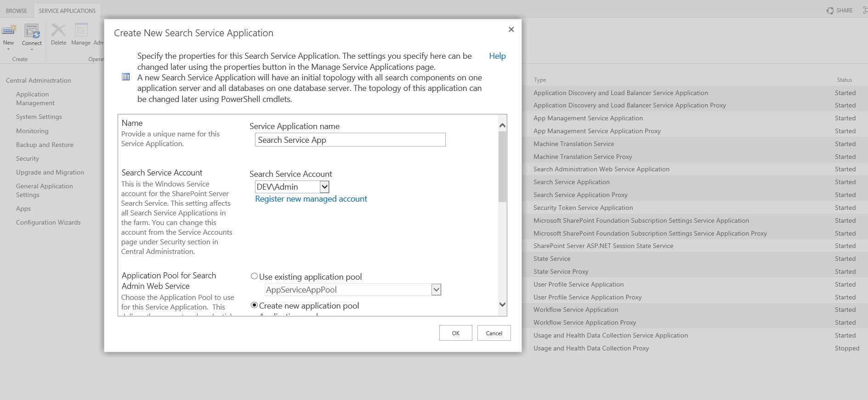Click the Connect ribbon icon
Image resolution: width=868 pixels, height=400 pixels.
click(32, 31)
